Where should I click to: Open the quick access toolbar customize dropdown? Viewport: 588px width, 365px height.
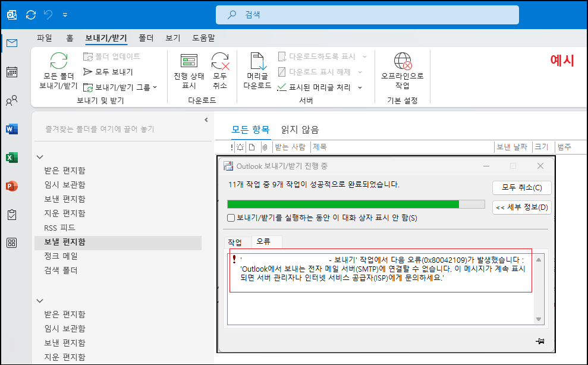65,15
